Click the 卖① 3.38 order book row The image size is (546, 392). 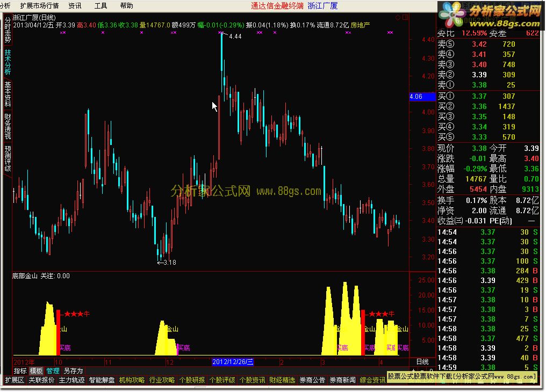(488, 85)
